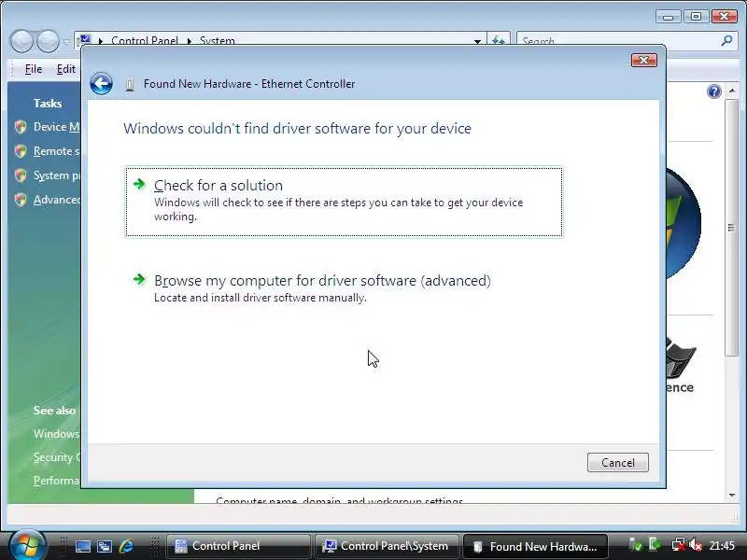Open Security Center under See also
This screenshot has width=747, height=560.
[56, 457]
